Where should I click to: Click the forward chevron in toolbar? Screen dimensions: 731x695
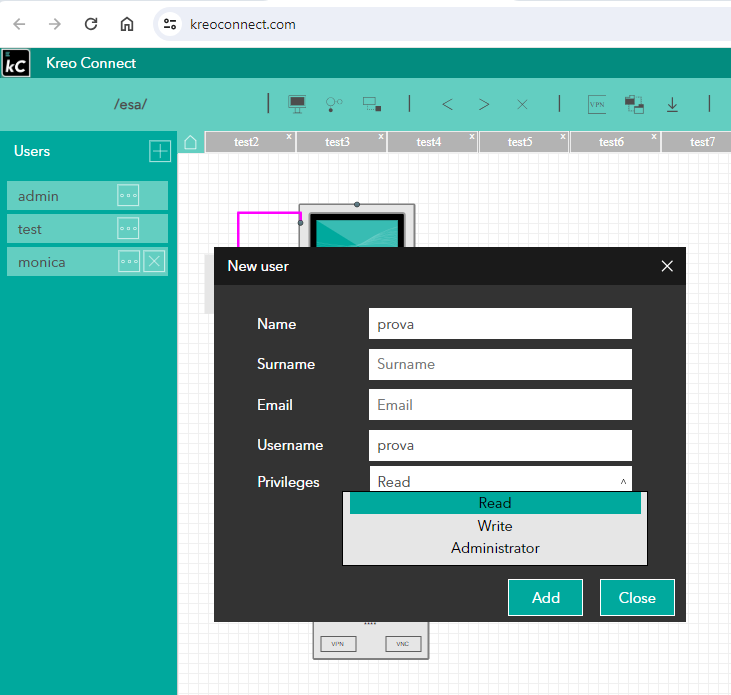tap(484, 104)
